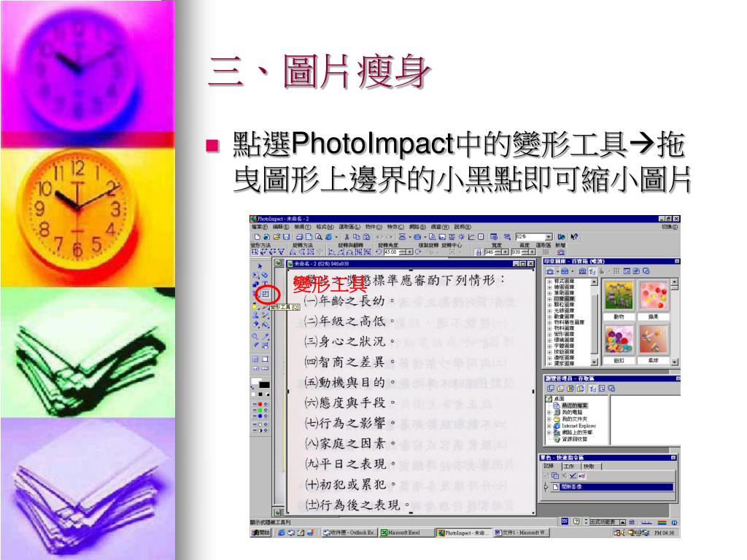
Task: Open the 選取區(L) menu
Action: pos(349,227)
